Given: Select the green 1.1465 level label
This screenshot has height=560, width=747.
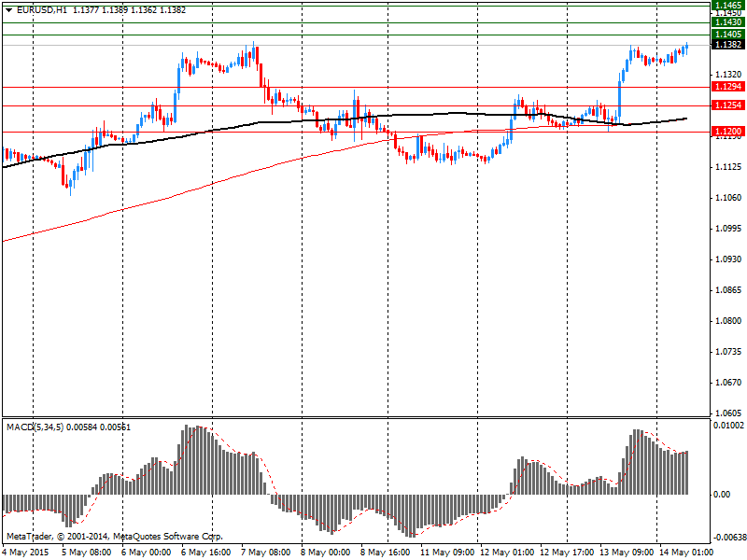Looking at the screenshot, I should pyautogui.click(x=728, y=5).
